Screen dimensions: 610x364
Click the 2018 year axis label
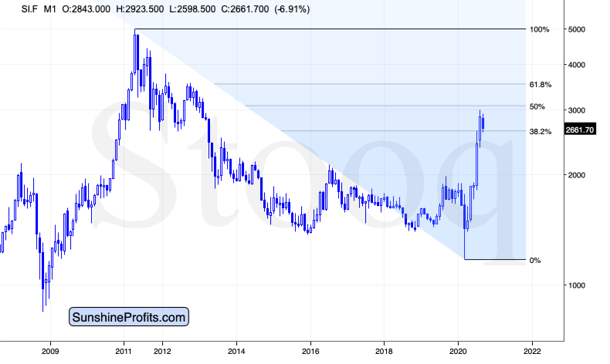click(384, 352)
